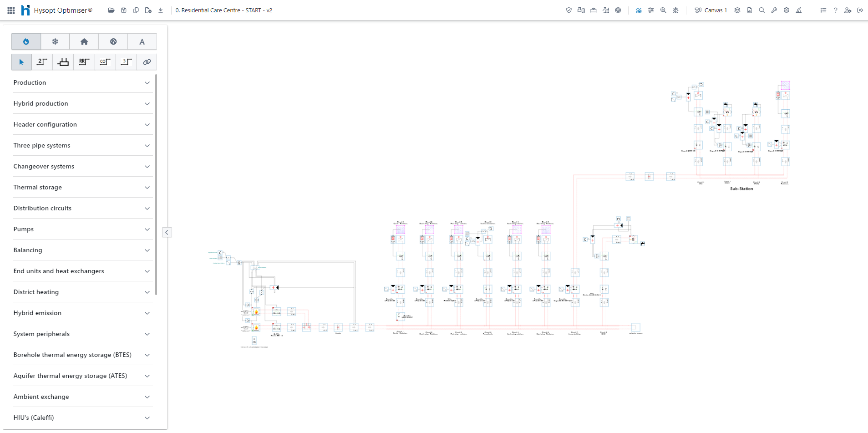Open the wrench tools icon
The width and height of the screenshot is (868, 433).
(x=774, y=10)
